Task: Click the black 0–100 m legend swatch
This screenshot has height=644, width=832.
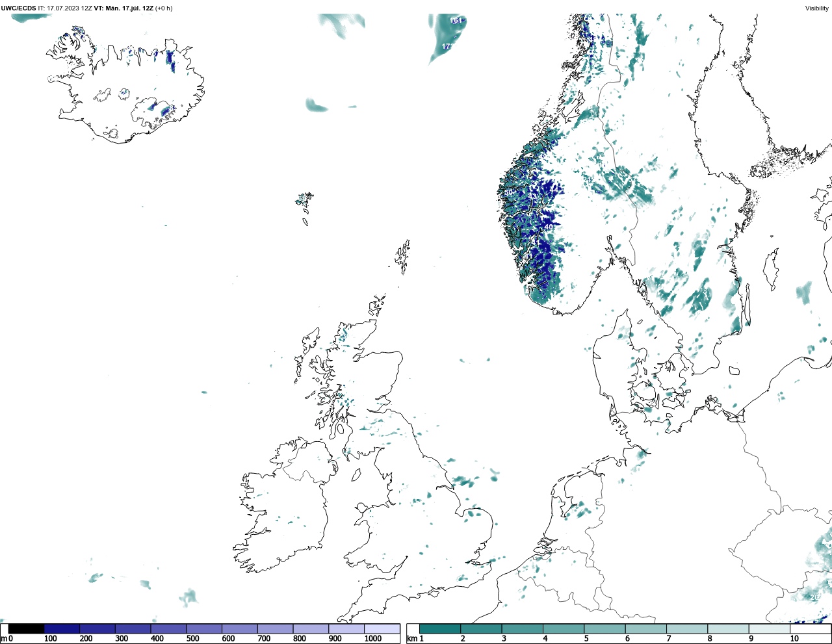Action: pos(27,628)
